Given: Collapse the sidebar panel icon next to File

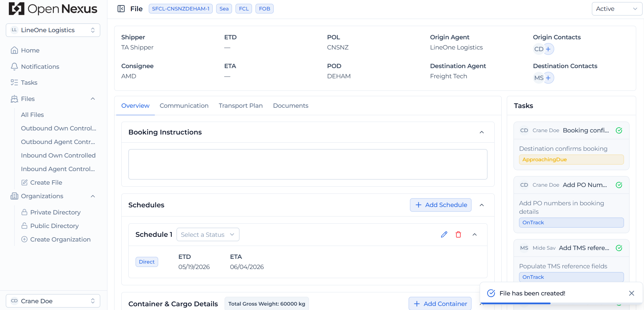Looking at the screenshot, I should pyautogui.click(x=121, y=9).
